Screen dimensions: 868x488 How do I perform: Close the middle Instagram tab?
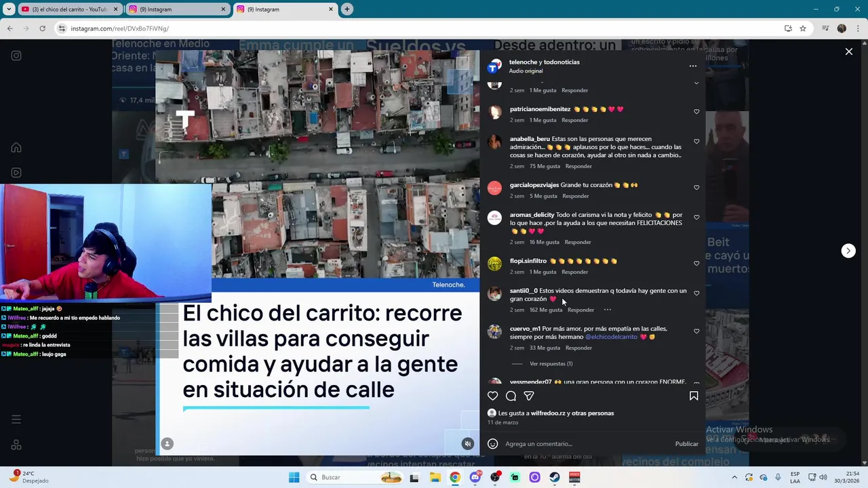(x=223, y=9)
